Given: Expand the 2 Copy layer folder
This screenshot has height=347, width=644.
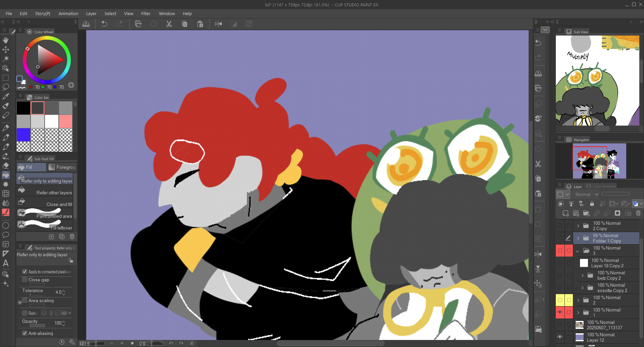Looking at the screenshot, I should 578,226.
